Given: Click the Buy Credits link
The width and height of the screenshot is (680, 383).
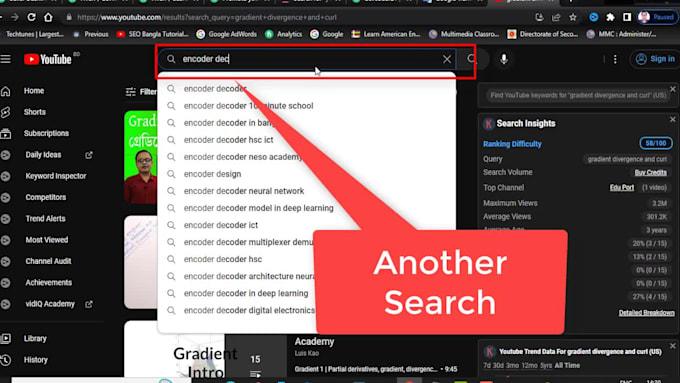Looking at the screenshot, I should [x=651, y=173].
